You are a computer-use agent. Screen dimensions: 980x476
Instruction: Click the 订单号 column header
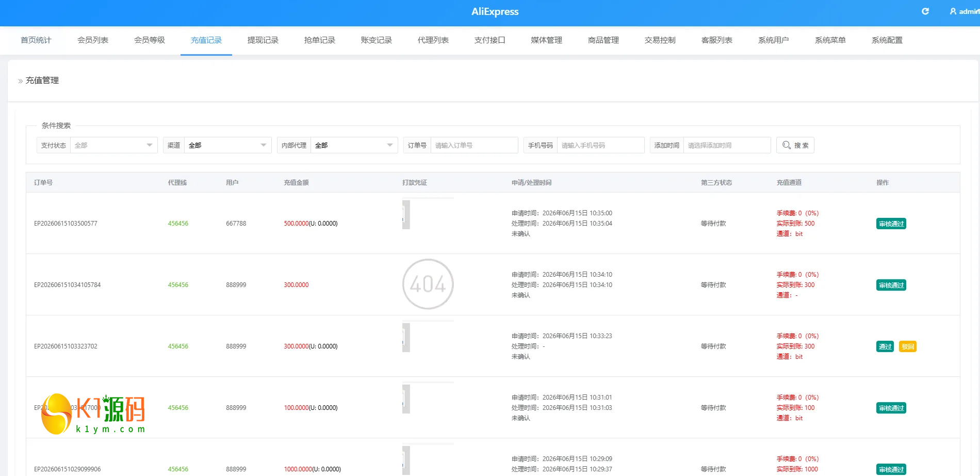(x=43, y=183)
